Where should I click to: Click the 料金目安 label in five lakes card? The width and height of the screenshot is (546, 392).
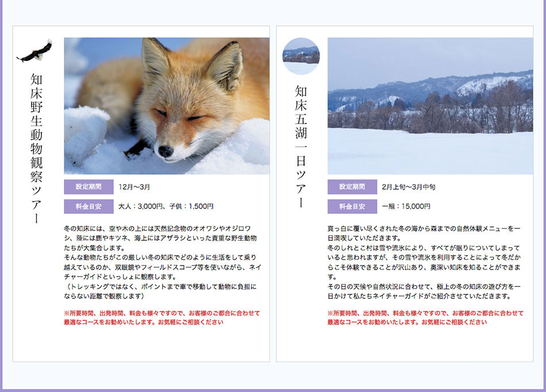tap(352, 206)
